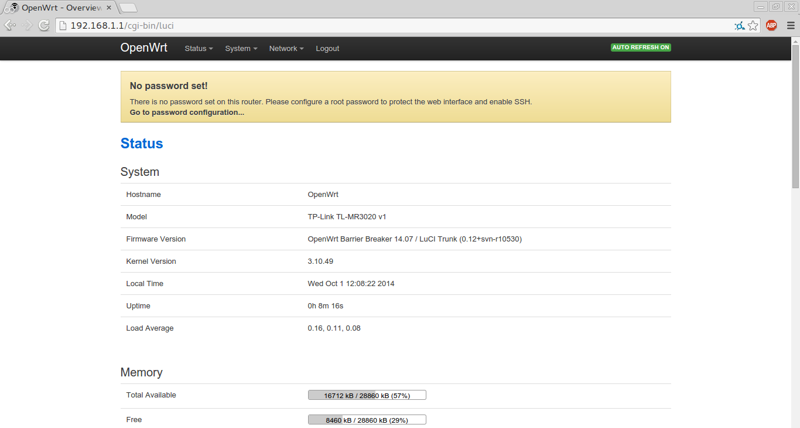Expand the System dropdown menu

coord(241,48)
